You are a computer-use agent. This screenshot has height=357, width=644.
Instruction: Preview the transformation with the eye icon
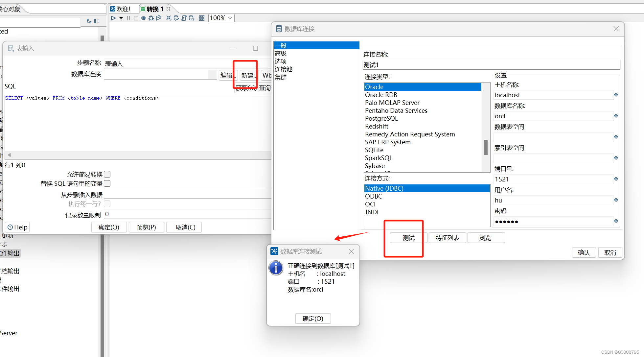(144, 18)
